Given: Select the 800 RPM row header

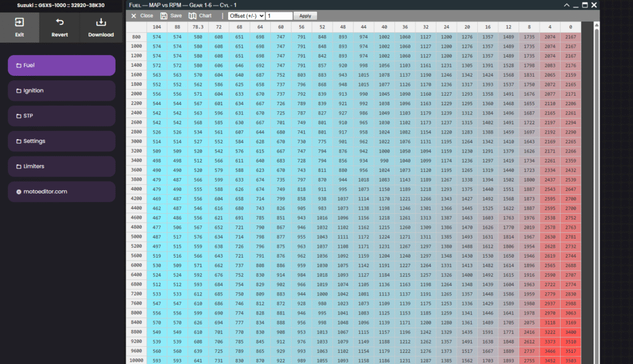Looking at the screenshot, I should coord(136,37).
